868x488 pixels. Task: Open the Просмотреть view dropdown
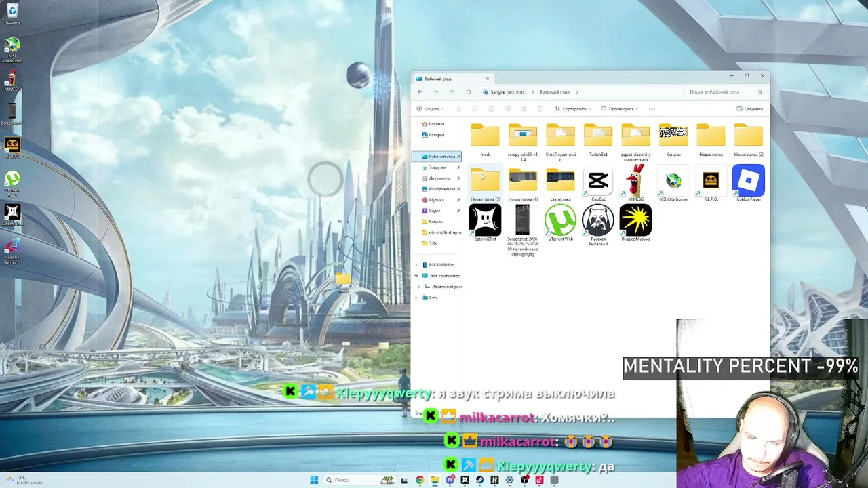point(619,109)
